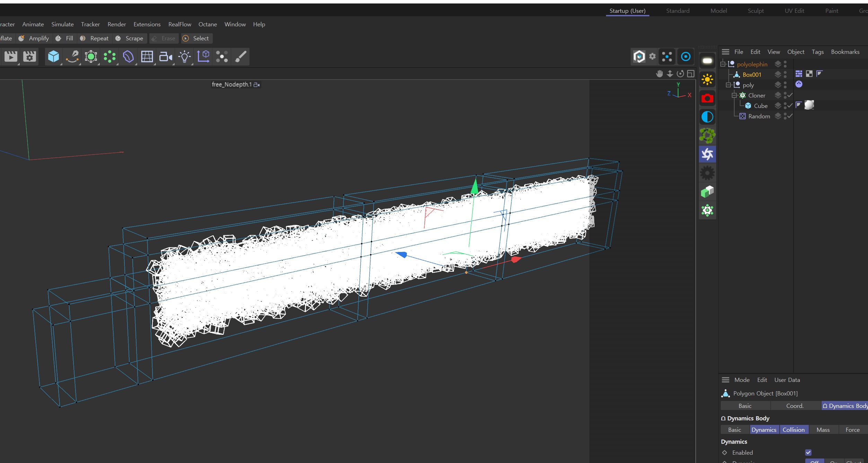Click the checkerboard UVW tag on Box001

809,73
